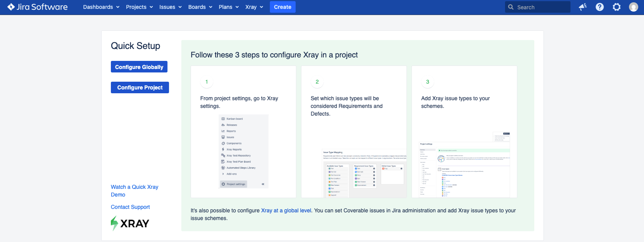Open the feedback megaphone icon

coord(583,7)
